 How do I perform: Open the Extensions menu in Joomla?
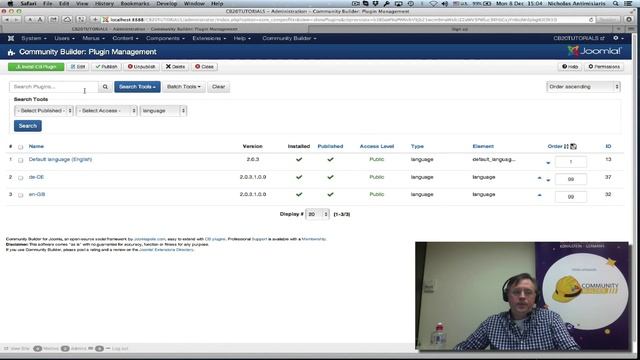point(209,38)
